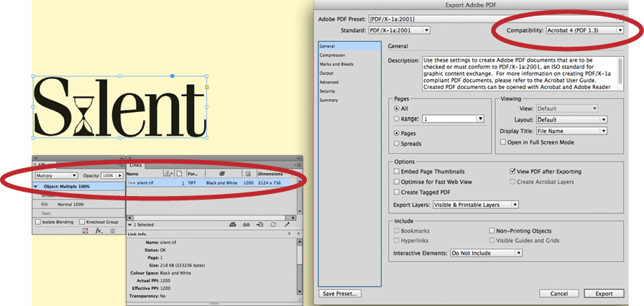Select previous link arrow in Link Info
The height and width of the screenshot is (306, 644).
[x=288, y=233]
